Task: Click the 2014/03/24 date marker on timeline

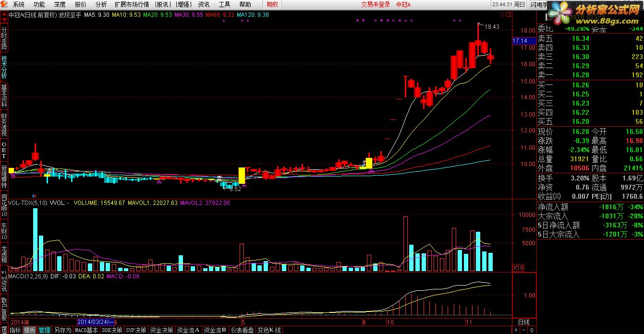Action: [95, 322]
